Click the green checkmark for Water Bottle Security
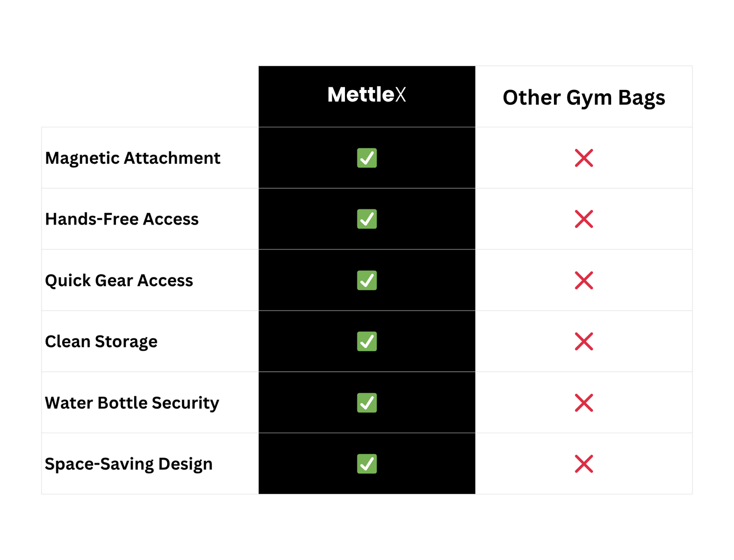Image resolution: width=734 pixels, height=560 pixels. point(367,403)
